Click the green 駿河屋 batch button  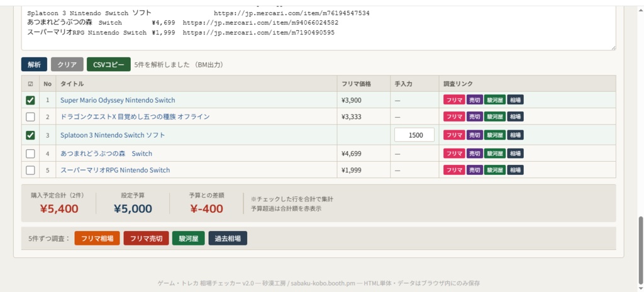click(189, 238)
